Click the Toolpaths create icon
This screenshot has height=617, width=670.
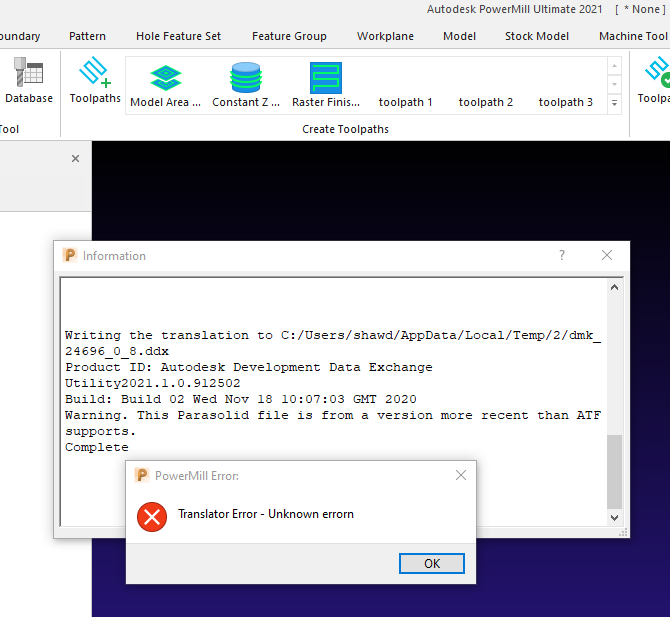(95, 80)
